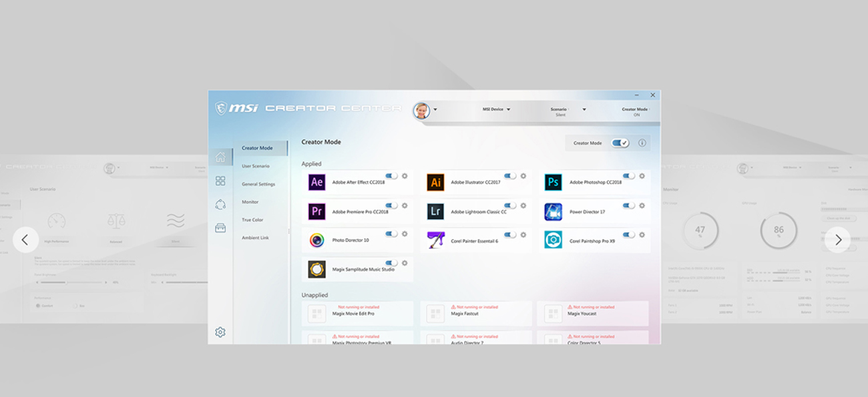Select the circular sync icon in sidebar
Viewport: 868px width, 397px height.
point(220,204)
